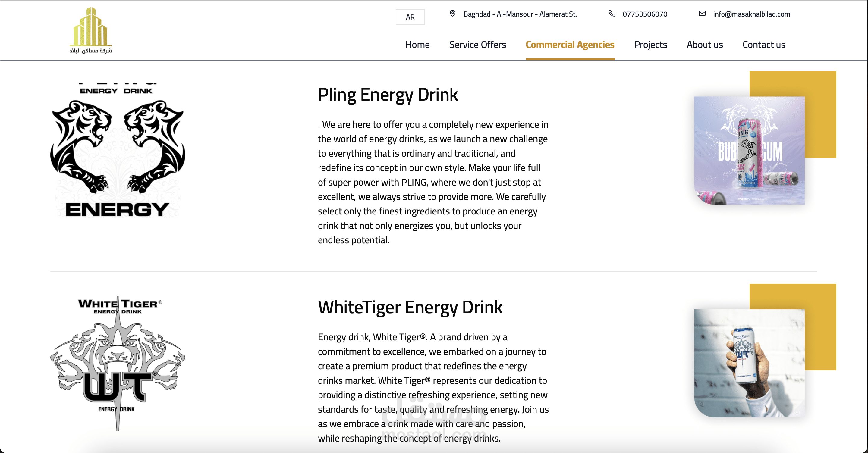Click the phone handset icon
Viewport: 868px width, 453px height.
[x=612, y=14]
